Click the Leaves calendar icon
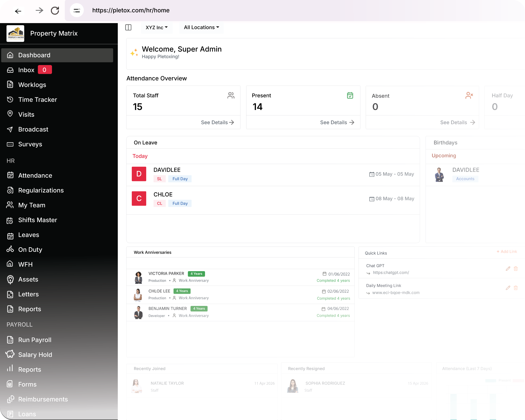Image resolution: width=525 pixels, height=420 pixels. (x=10, y=235)
